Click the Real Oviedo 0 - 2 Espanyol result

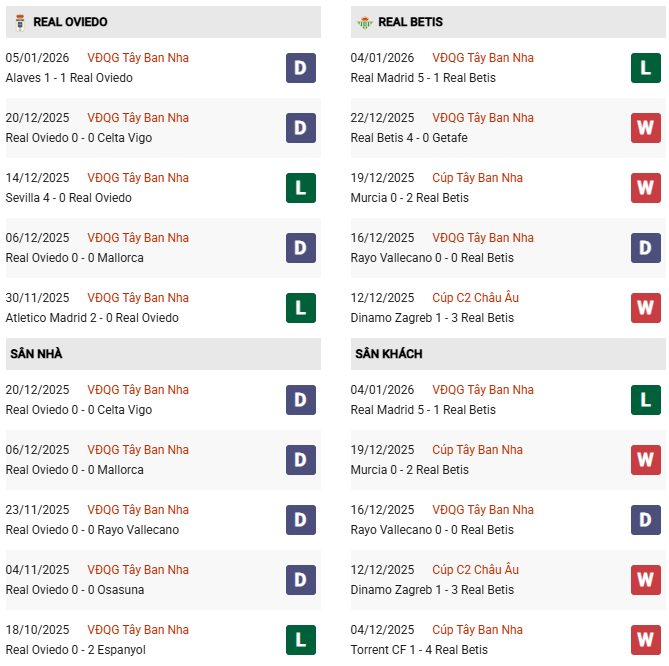pos(75,650)
